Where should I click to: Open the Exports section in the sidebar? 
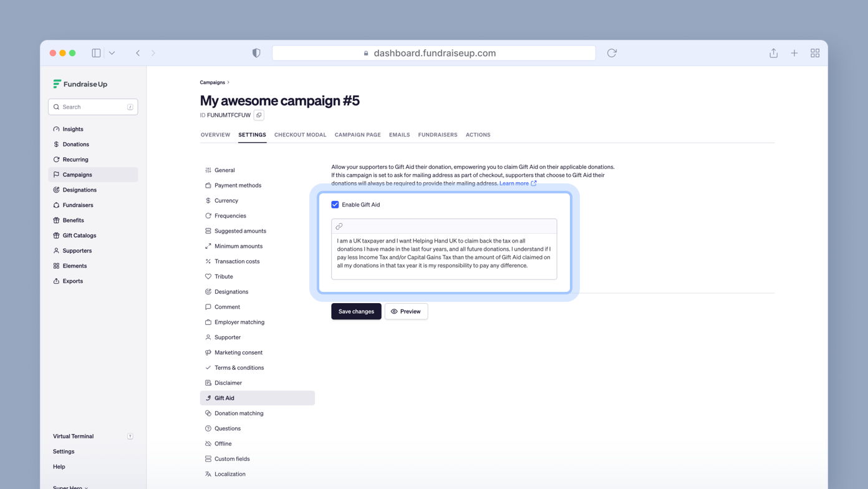72,281
